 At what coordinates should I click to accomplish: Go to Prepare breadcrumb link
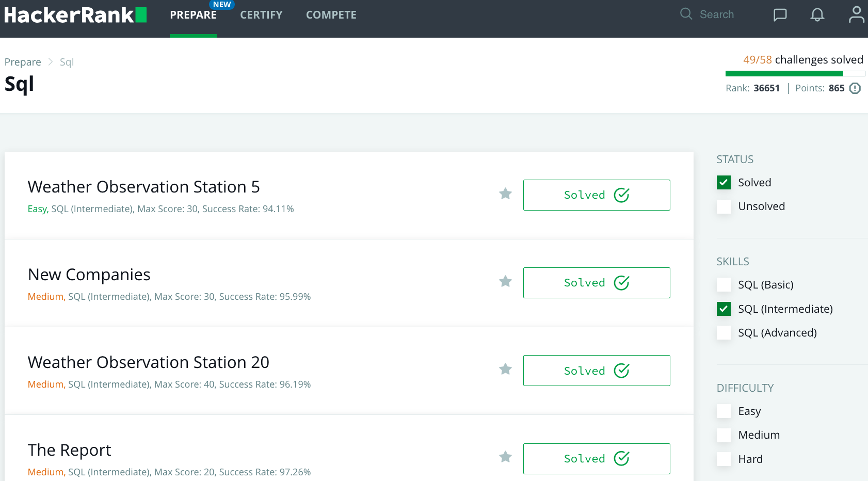pyautogui.click(x=23, y=62)
